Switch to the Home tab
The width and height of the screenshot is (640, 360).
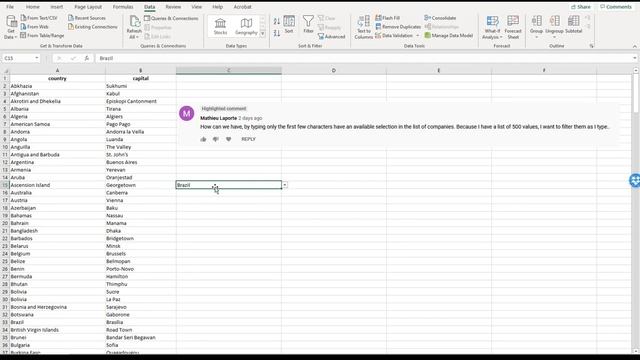pos(33,7)
